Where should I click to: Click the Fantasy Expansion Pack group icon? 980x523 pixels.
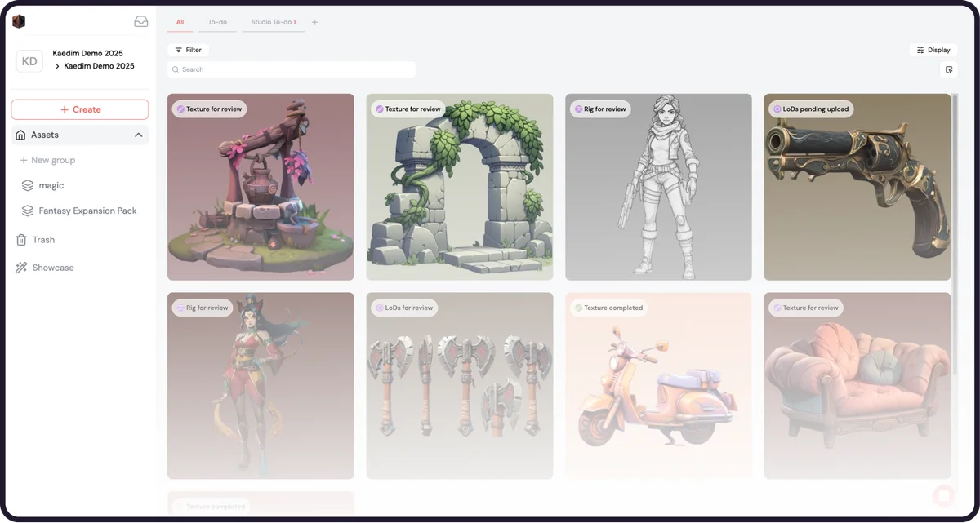25,211
